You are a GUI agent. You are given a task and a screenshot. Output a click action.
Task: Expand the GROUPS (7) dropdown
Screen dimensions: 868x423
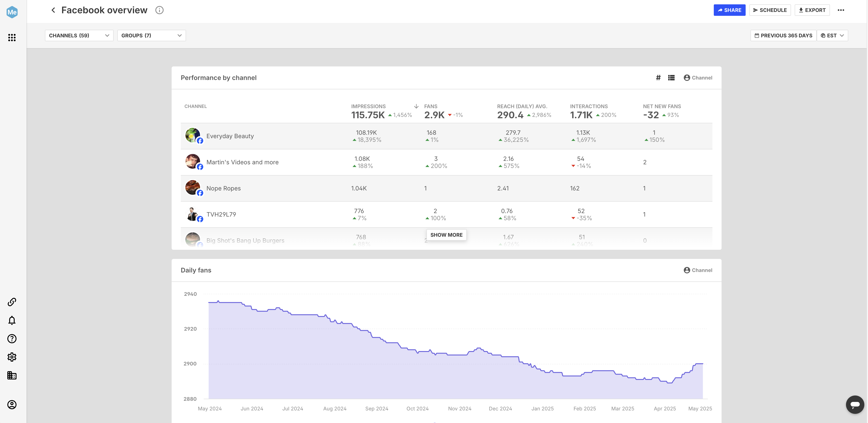pyautogui.click(x=152, y=35)
